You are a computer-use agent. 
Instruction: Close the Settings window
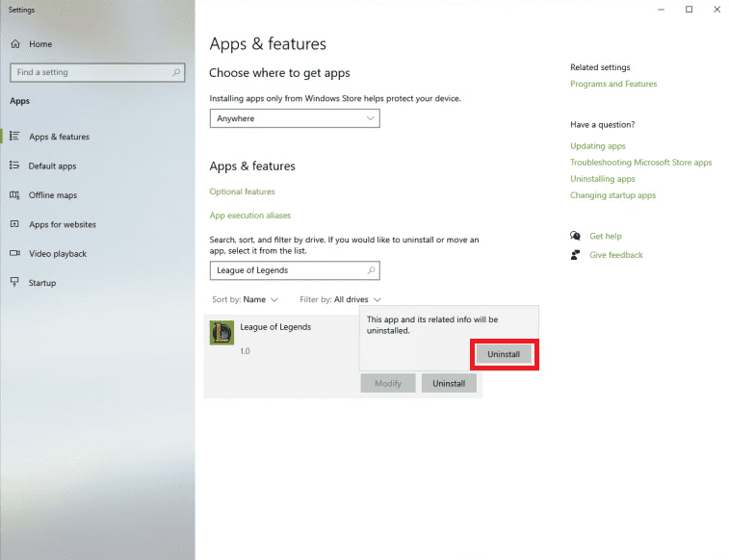(716, 10)
